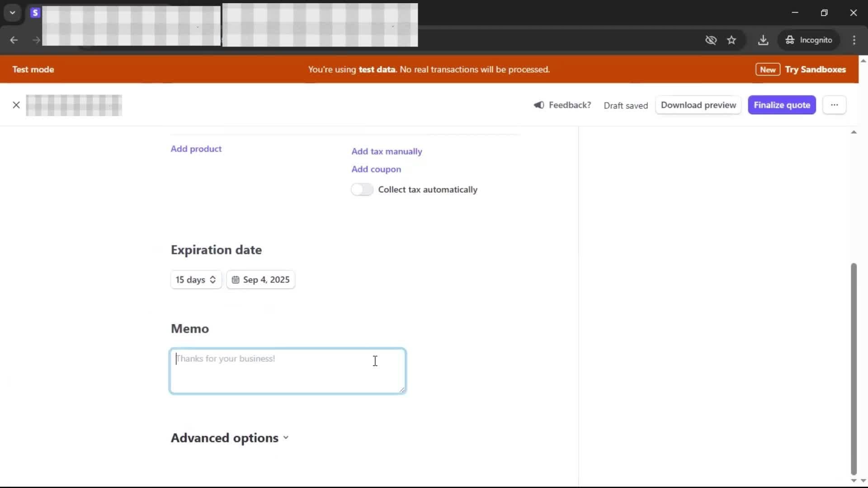Open Chrome three-dot menu

click(x=854, y=40)
